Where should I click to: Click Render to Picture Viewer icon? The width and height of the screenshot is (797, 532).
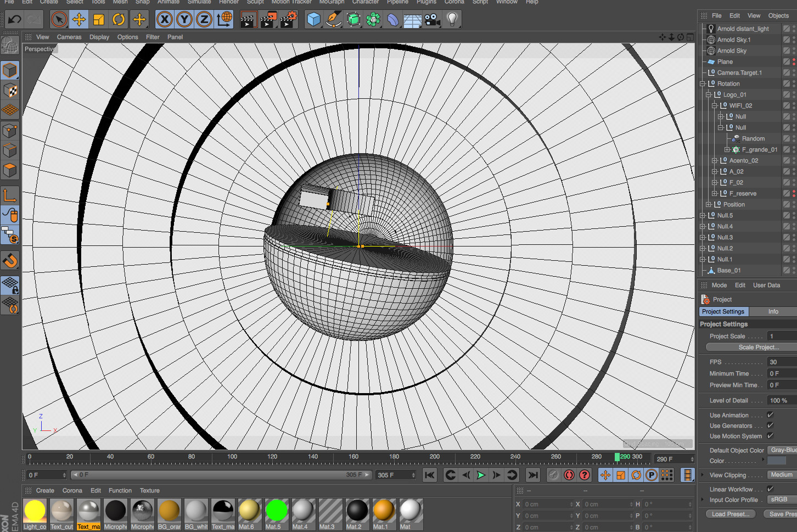click(x=268, y=20)
